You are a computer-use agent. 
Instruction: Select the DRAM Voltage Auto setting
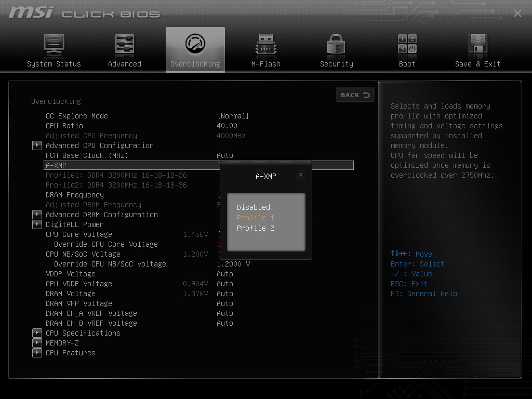click(x=225, y=294)
